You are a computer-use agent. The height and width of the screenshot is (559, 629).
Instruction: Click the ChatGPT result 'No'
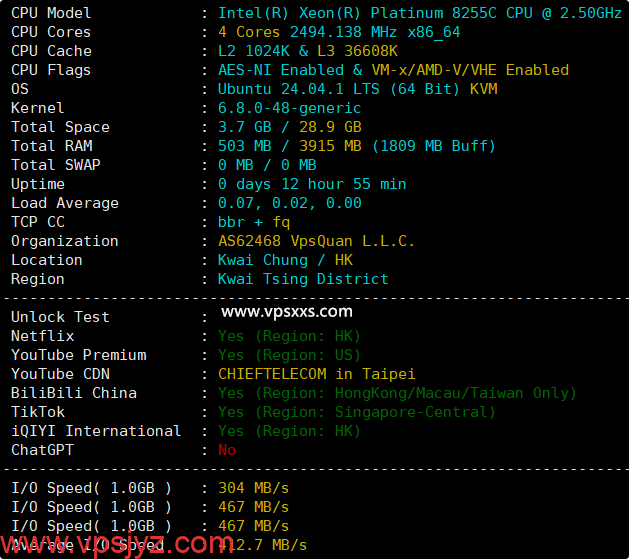(227, 450)
